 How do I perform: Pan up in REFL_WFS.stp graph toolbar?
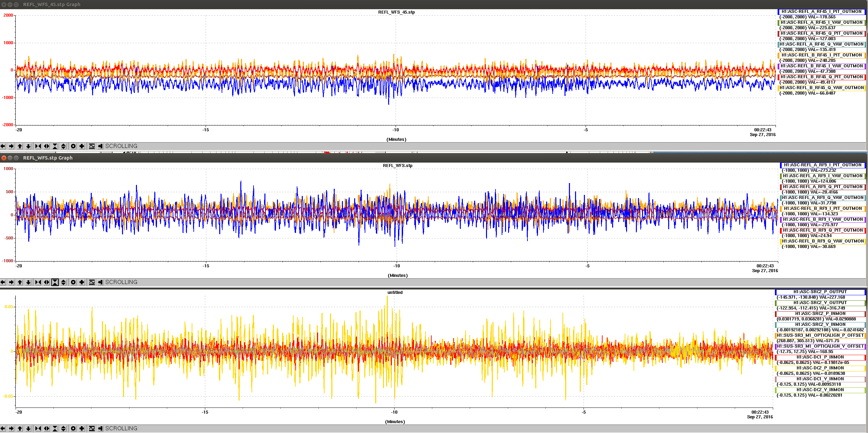coord(20,282)
